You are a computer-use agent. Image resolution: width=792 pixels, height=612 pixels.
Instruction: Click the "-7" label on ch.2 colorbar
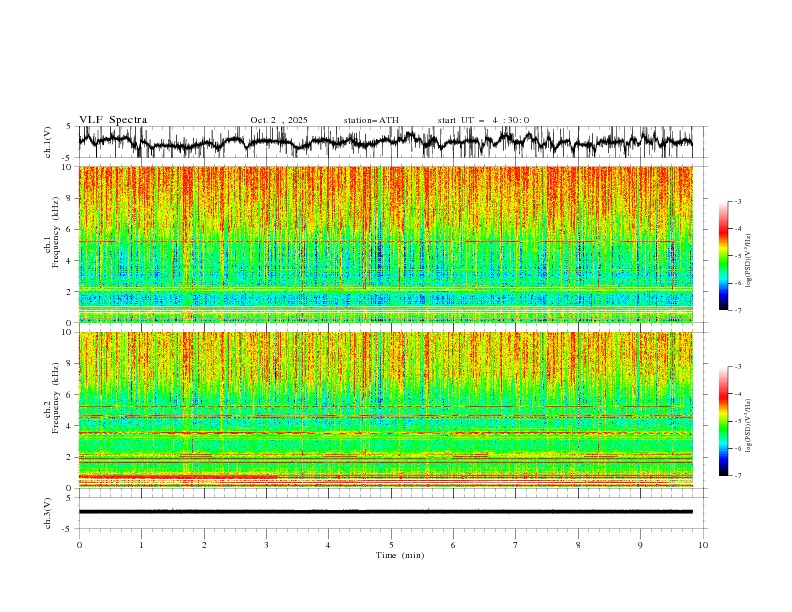point(737,476)
